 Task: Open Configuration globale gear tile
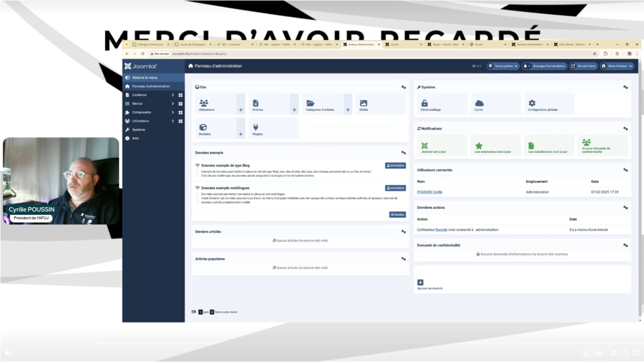(548, 104)
